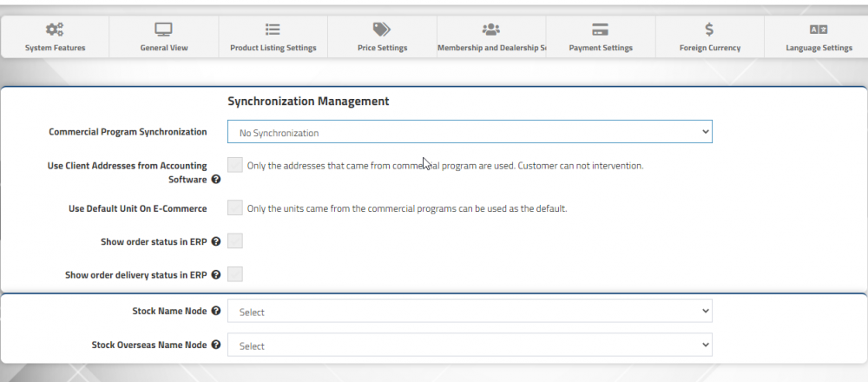Enable Use Default Unit On E-Commerce checkbox
This screenshot has width=868, height=382.
click(235, 208)
